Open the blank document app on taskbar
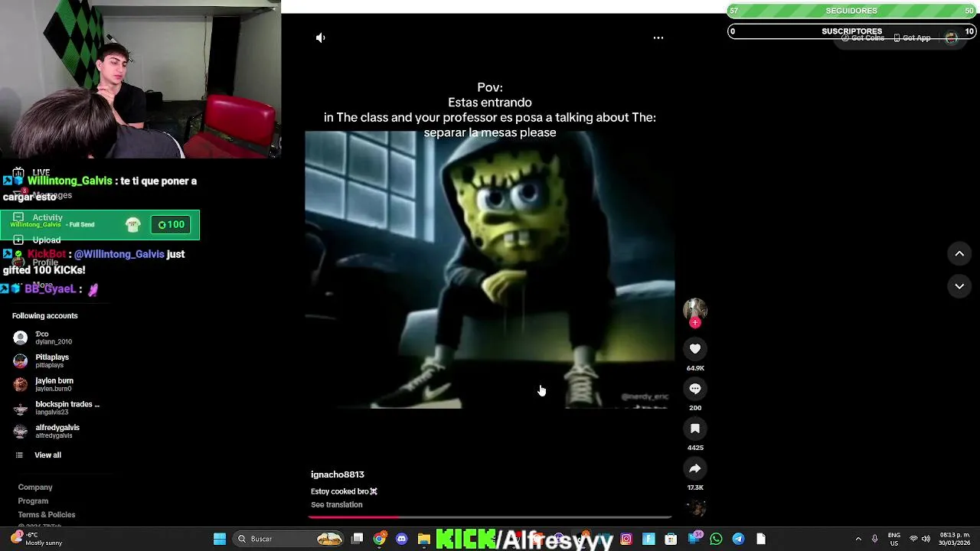 coord(761,539)
